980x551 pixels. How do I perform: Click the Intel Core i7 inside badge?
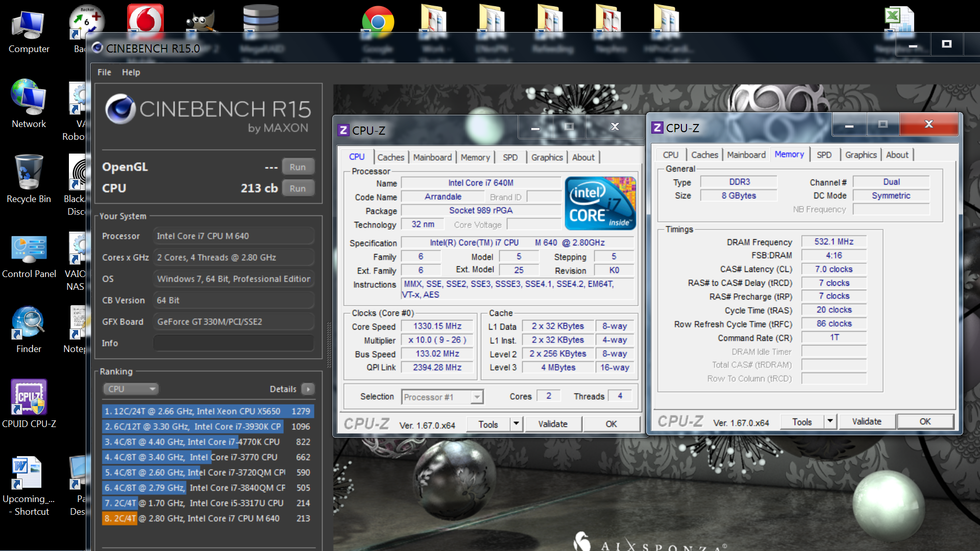600,203
